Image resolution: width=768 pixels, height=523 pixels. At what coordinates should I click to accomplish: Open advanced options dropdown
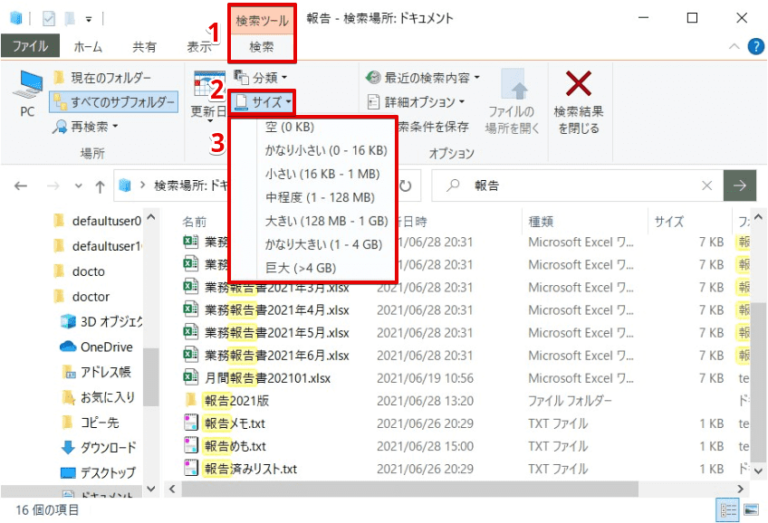coord(415,102)
